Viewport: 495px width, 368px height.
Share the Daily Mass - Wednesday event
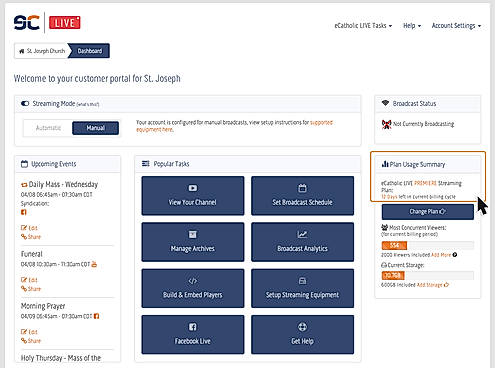(x=31, y=237)
